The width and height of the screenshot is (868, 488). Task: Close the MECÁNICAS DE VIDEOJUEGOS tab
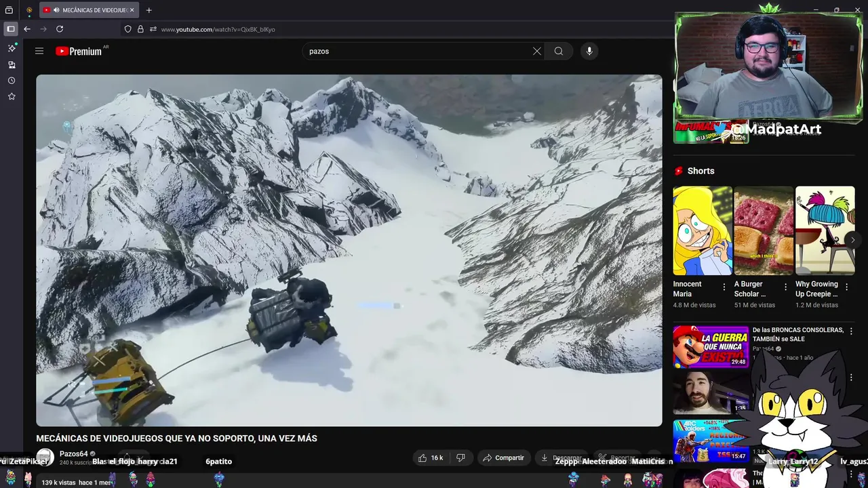tap(132, 10)
